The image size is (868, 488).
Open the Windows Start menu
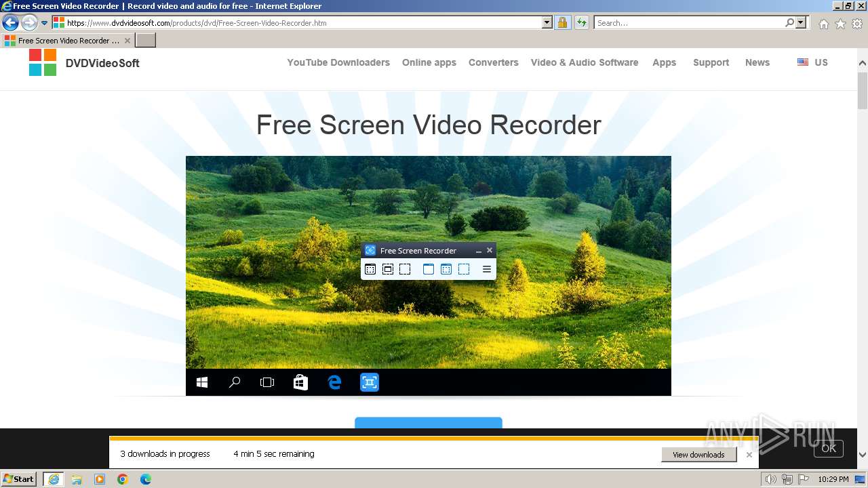click(19, 479)
